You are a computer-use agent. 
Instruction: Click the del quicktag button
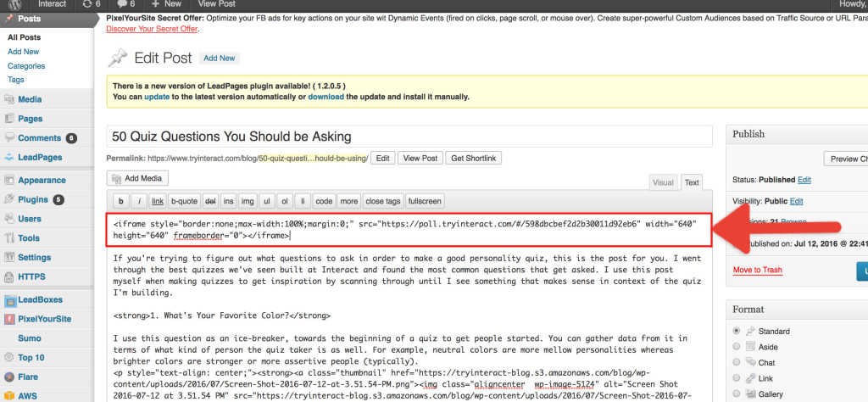210,202
